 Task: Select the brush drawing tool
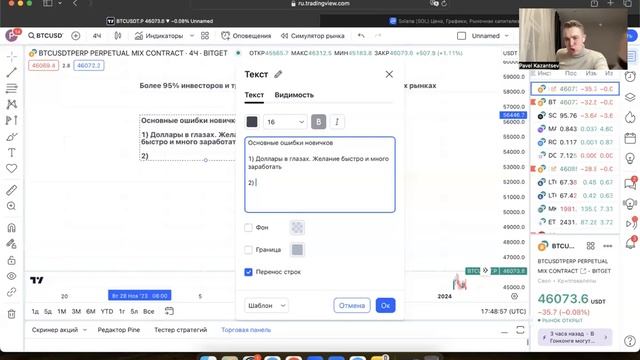[11, 137]
